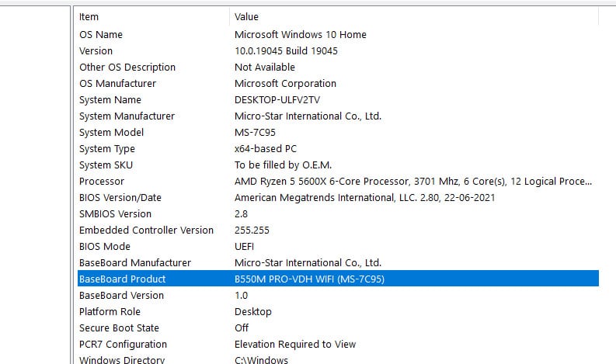The width and height of the screenshot is (616, 364).
Task: Click the PCR7 Configuration entry
Action: 123,344
